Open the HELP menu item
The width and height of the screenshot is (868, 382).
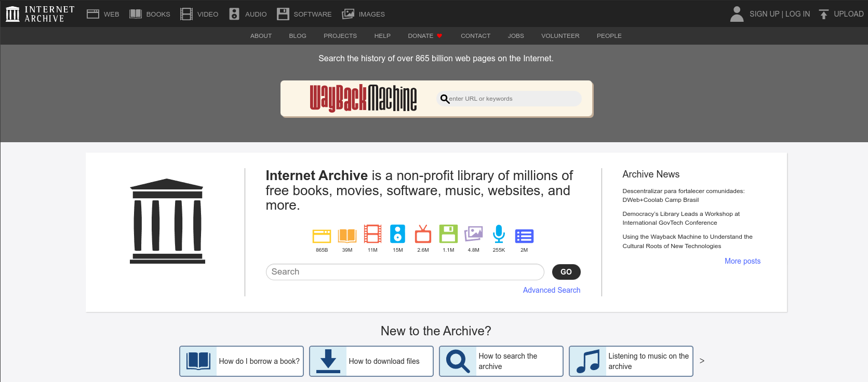pyautogui.click(x=382, y=36)
